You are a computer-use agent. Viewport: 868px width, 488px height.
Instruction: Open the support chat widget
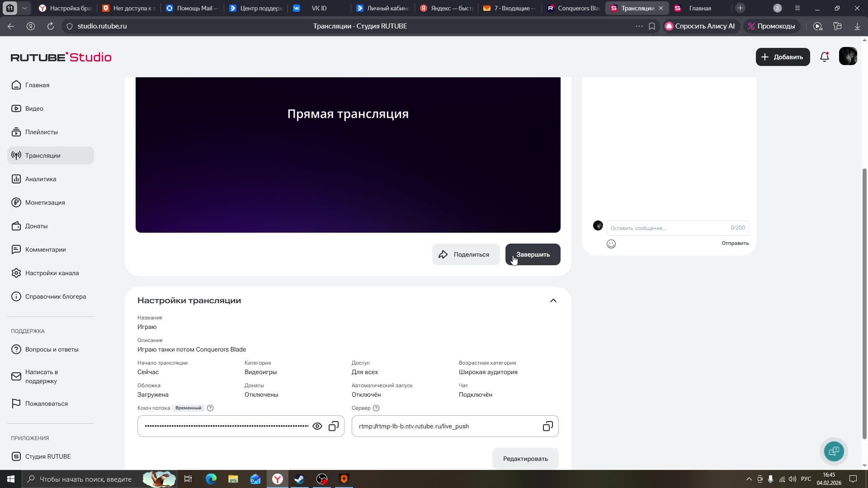[x=834, y=451]
